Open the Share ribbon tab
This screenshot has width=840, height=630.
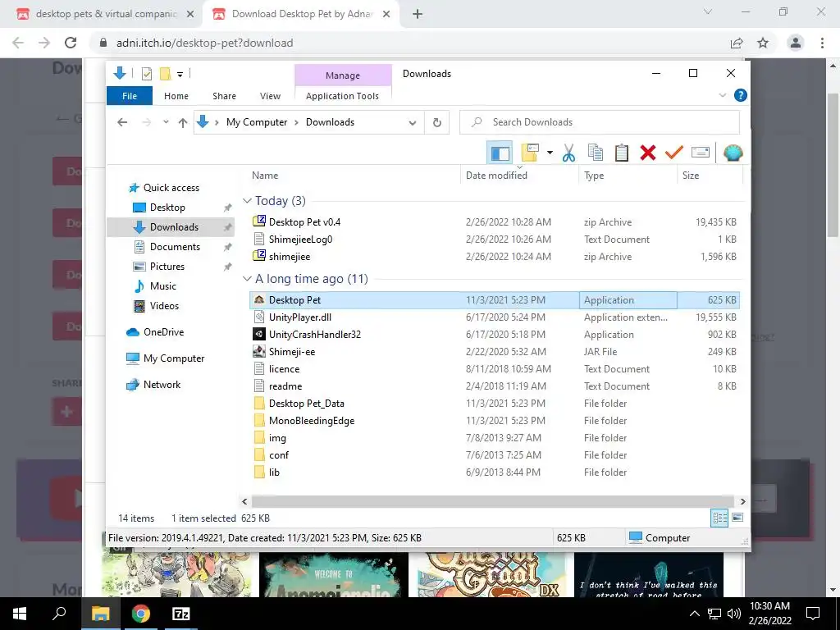pos(224,96)
